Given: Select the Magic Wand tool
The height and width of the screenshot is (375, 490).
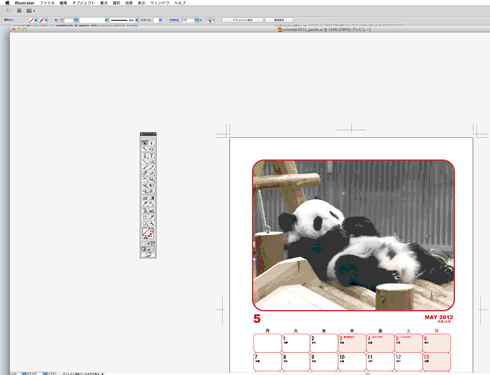Looking at the screenshot, I should click(x=145, y=149).
